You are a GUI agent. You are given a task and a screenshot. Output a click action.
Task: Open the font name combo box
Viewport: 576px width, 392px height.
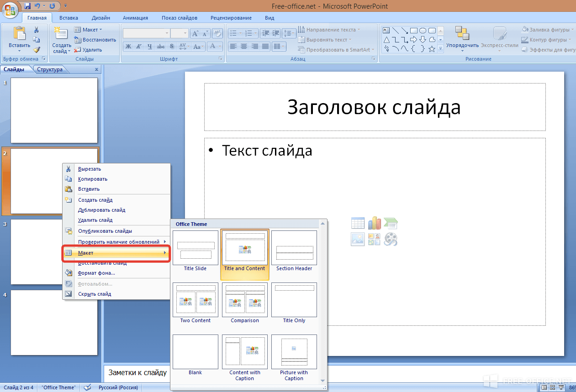point(146,33)
